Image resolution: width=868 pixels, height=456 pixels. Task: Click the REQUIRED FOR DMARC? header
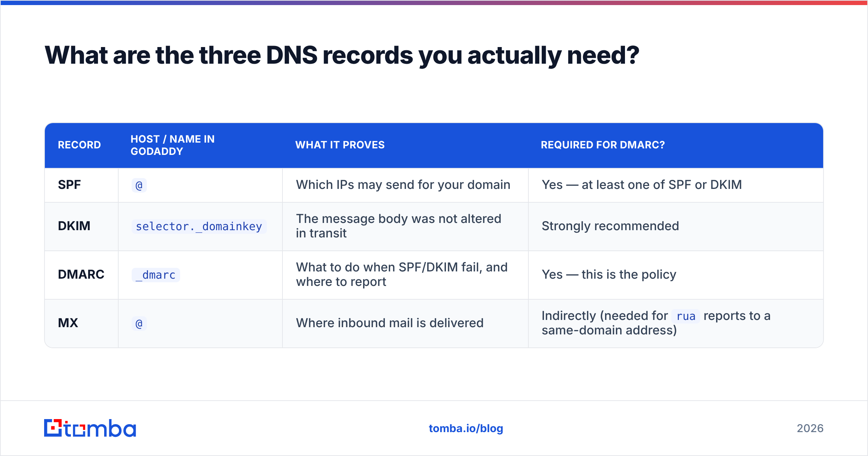click(603, 145)
